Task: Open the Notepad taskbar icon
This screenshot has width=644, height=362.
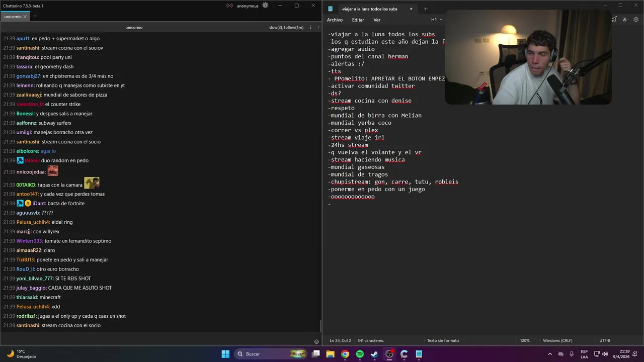Action: pos(419,354)
